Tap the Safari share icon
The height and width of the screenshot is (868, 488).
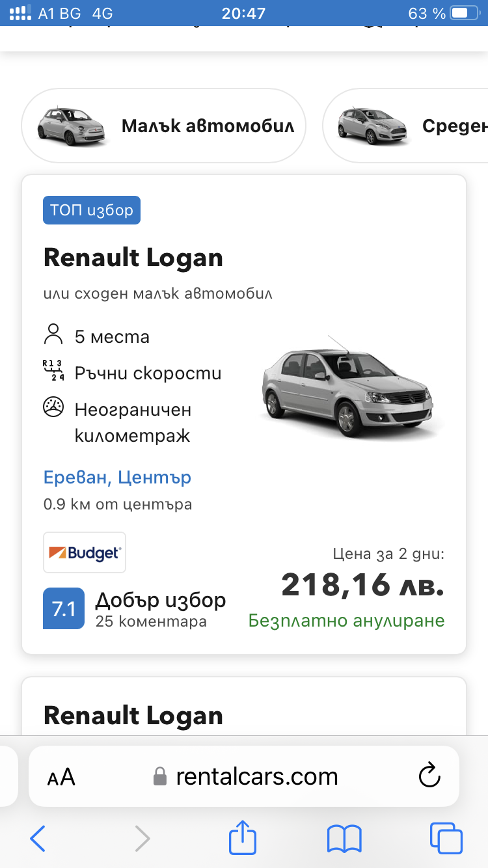click(x=242, y=837)
